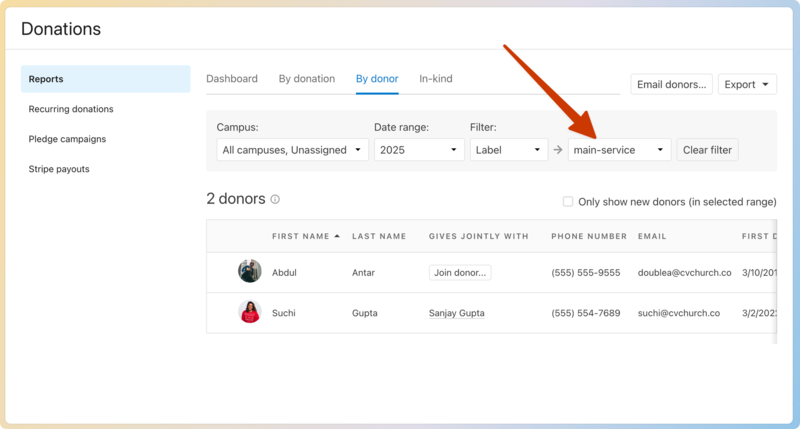The image size is (800, 429).
Task: Open the Export dropdown menu
Action: [x=747, y=85]
